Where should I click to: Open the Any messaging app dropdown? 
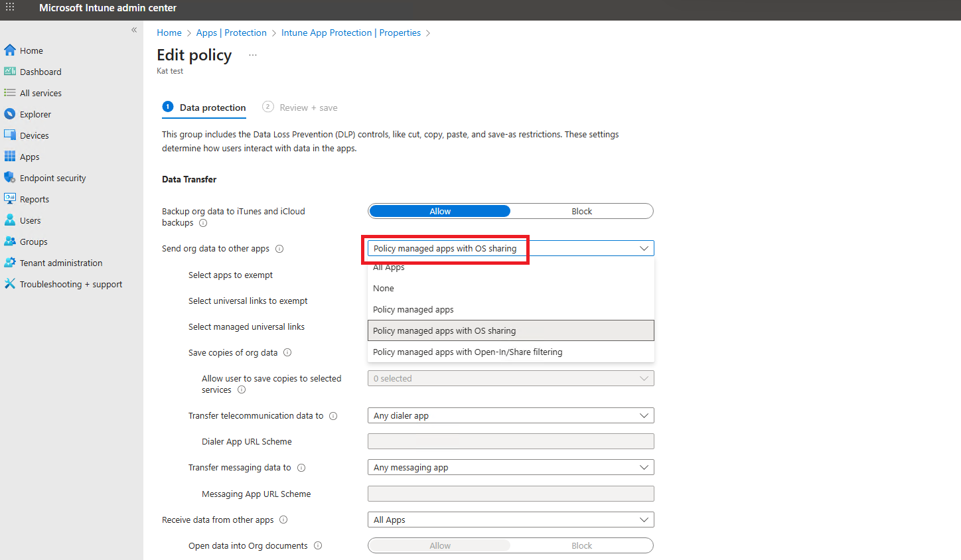(x=511, y=467)
